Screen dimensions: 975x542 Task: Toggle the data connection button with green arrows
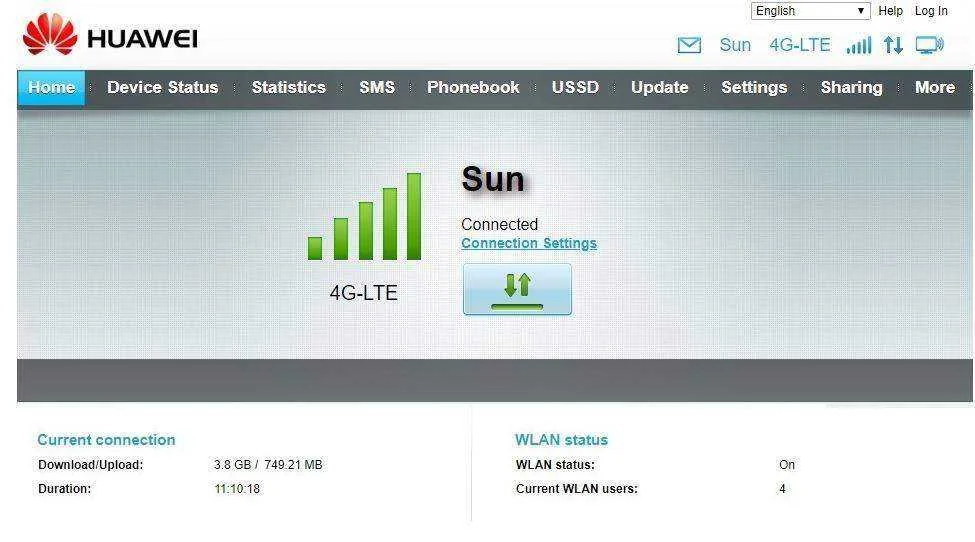517,289
